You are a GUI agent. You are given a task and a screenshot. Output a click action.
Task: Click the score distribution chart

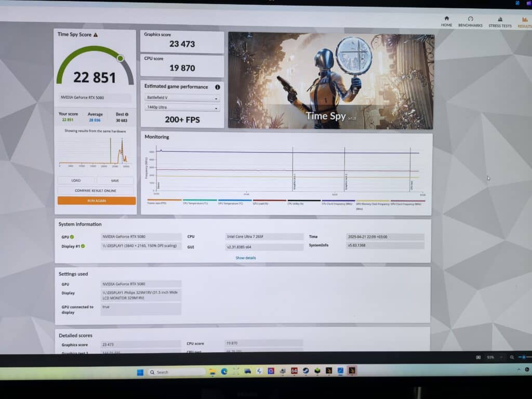pos(95,152)
